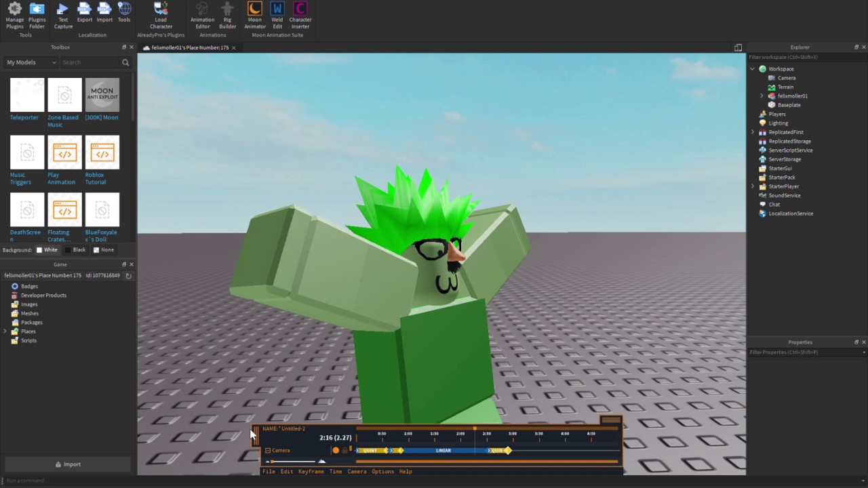
Task: Open Moon Animator Help menu
Action: (406, 472)
